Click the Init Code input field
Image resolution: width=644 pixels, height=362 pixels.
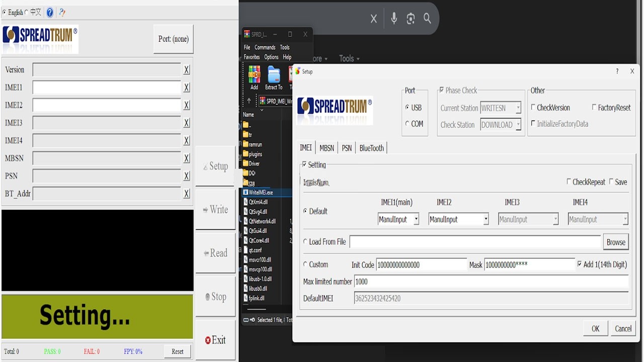click(421, 264)
